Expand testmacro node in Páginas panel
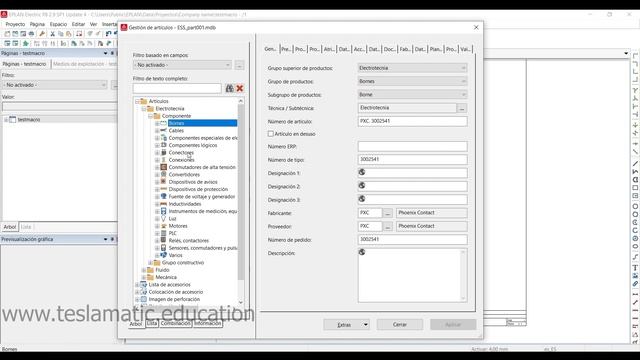This screenshot has width=640, height=360. [x=6, y=120]
